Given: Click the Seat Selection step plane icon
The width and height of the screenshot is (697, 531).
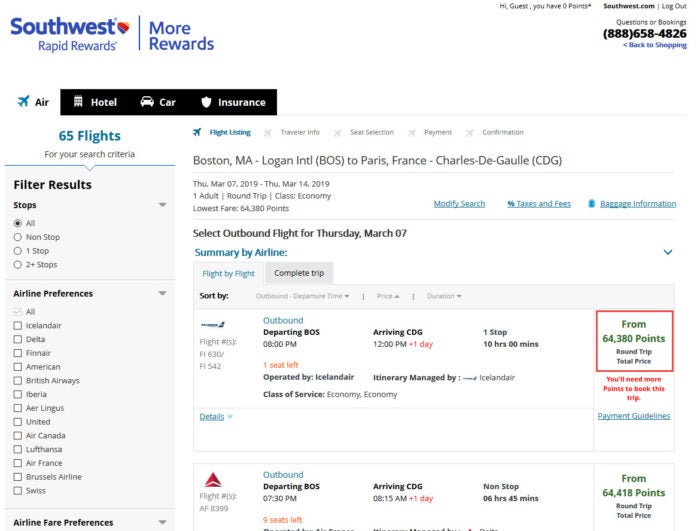Looking at the screenshot, I should (337, 132).
